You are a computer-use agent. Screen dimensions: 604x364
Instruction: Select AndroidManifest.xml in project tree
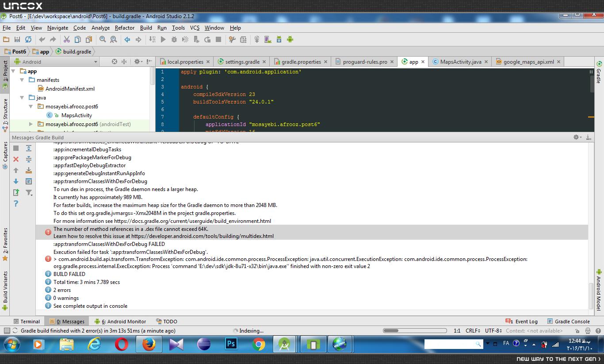tap(70, 89)
